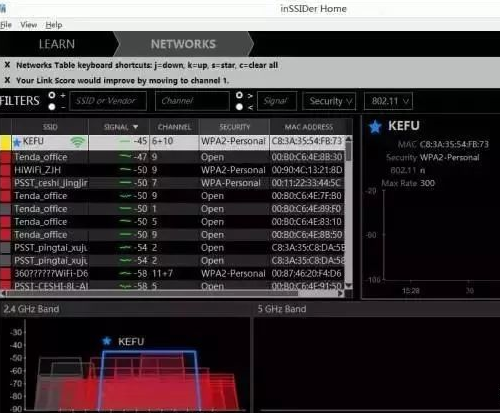The height and width of the screenshot is (413, 500).
Task: Dismiss the keyboard shortcuts tip
Action: [7, 65]
